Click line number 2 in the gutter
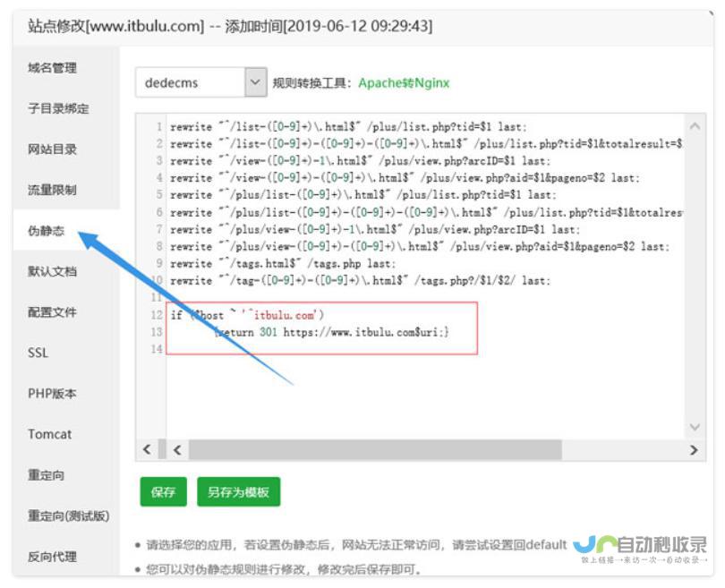The height and width of the screenshot is (588, 725). (x=159, y=144)
